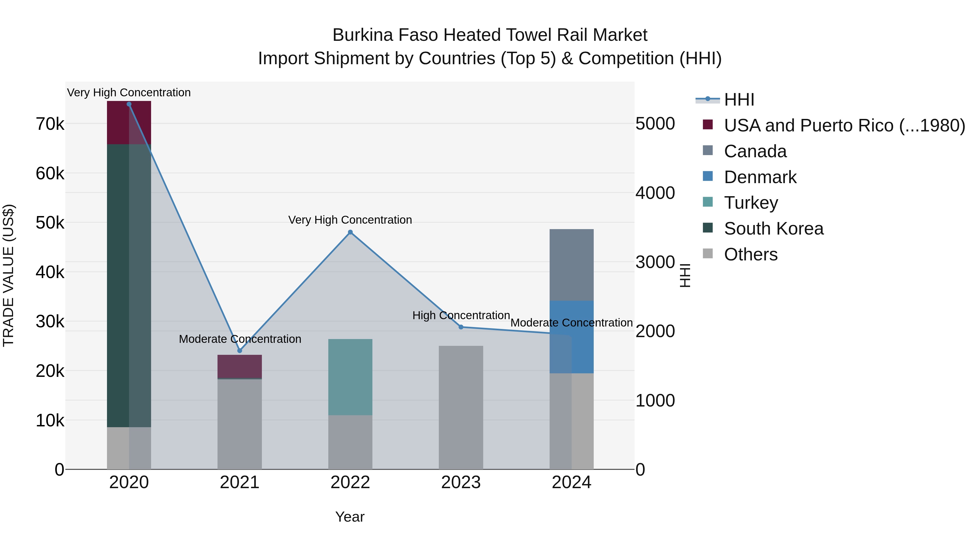Image resolution: width=980 pixels, height=551 pixels.
Task: Select the blue Denmark segment in 2024
Action: (572, 337)
